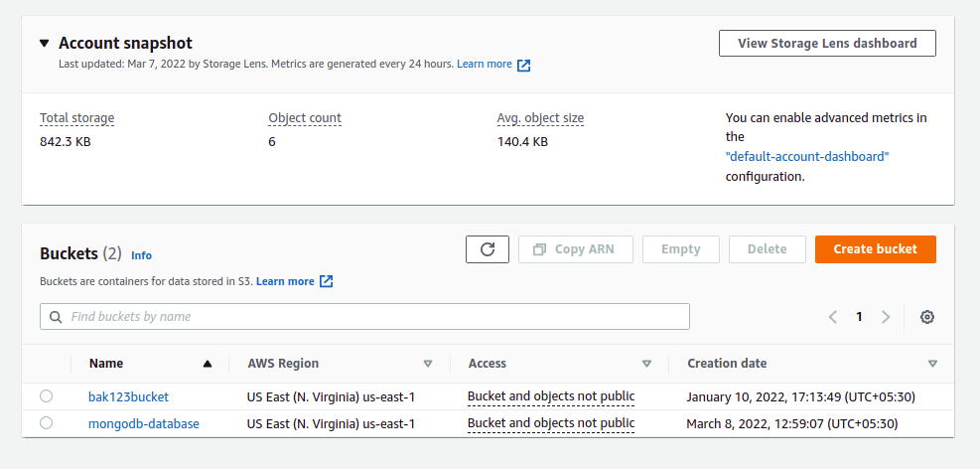980x469 pixels.
Task: Click the search magnifier icon
Action: click(55, 317)
